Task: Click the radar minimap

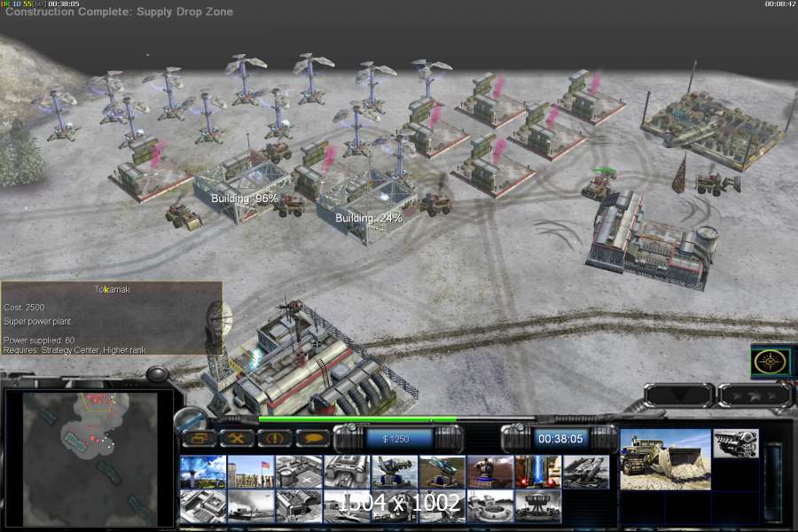Action: pyautogui.click(x=90, y=458)
